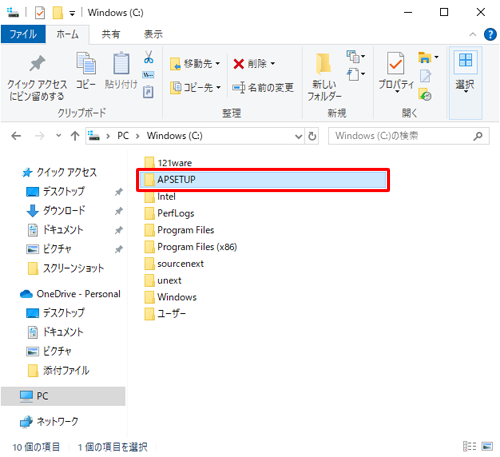This screenshot has width=500, height=457.
Task: Open the Delete options arrow
Action: pyautogui.click(x=273, y=63)
